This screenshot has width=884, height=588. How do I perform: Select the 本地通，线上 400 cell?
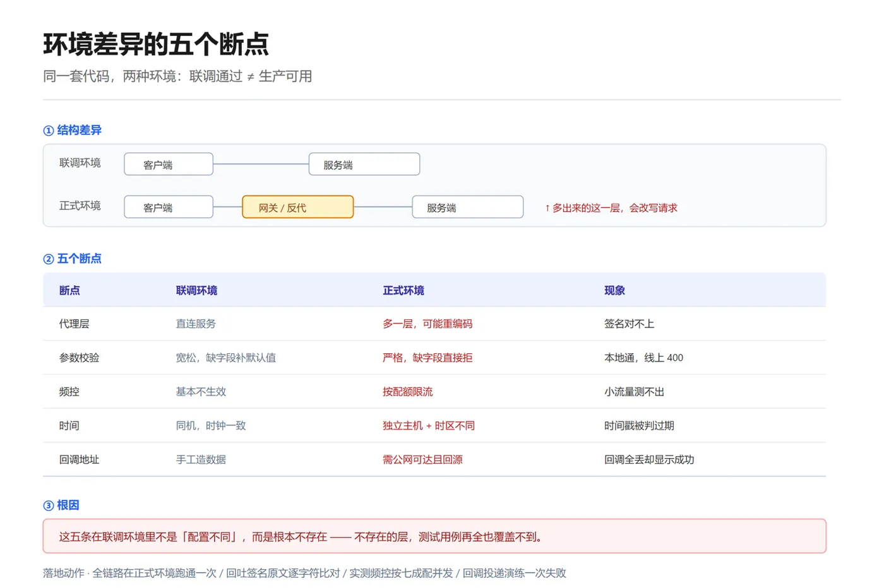(643, 358)
